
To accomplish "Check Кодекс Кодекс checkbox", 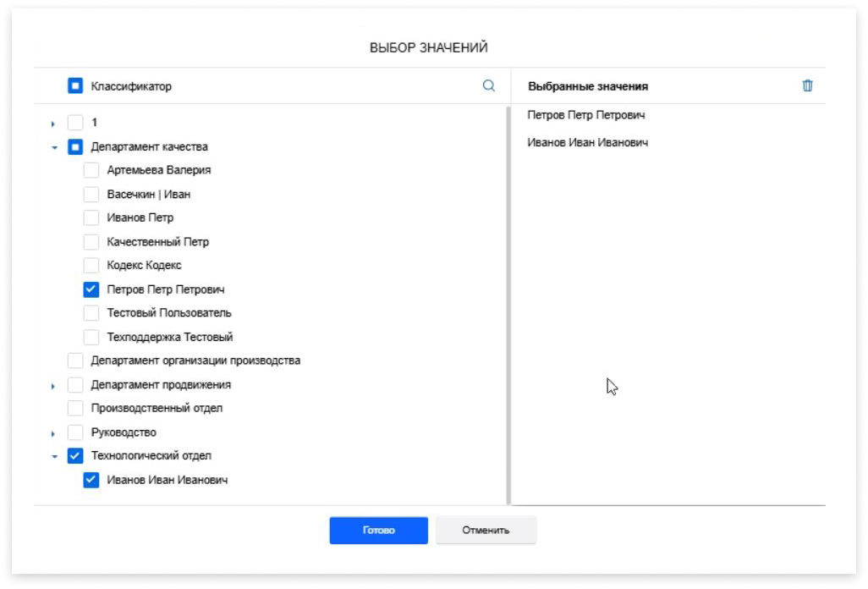I will tap(91, 265).
